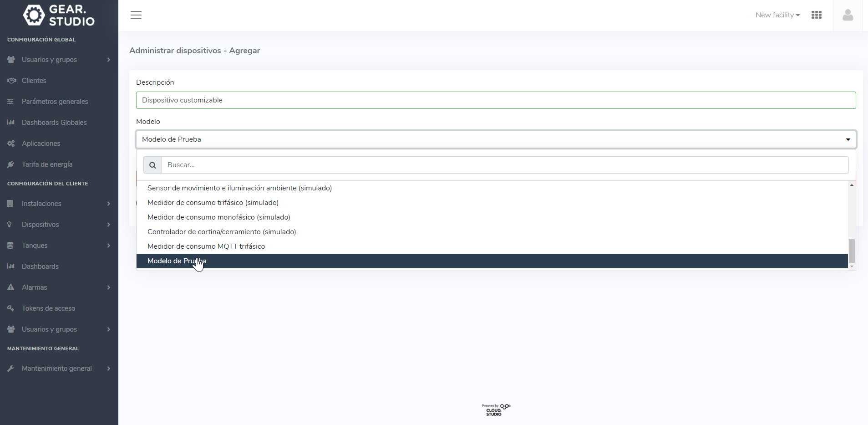Click the search magnifier icon in dropdown
The height and width of the screenshot is (425, 868).
[153, 165]
